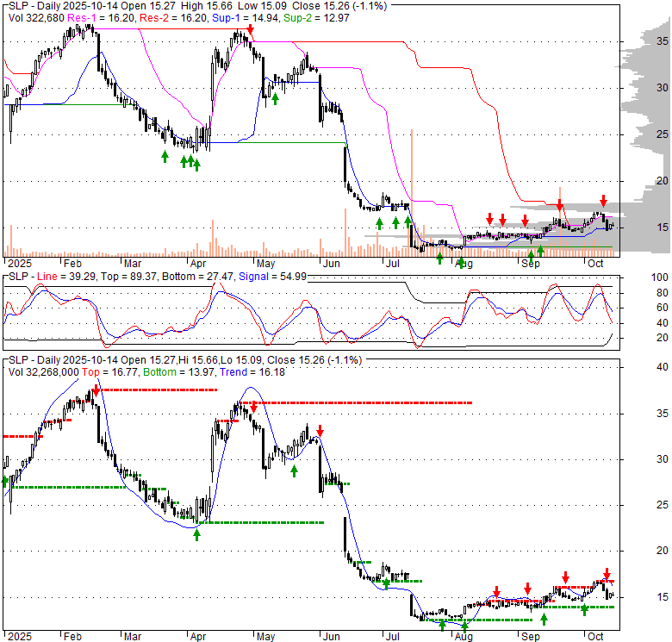Click axis value 60 in the oscillator panel
The height and width of the screenshot is (642, 672).
pyautogui.click(x=663, y=308)
